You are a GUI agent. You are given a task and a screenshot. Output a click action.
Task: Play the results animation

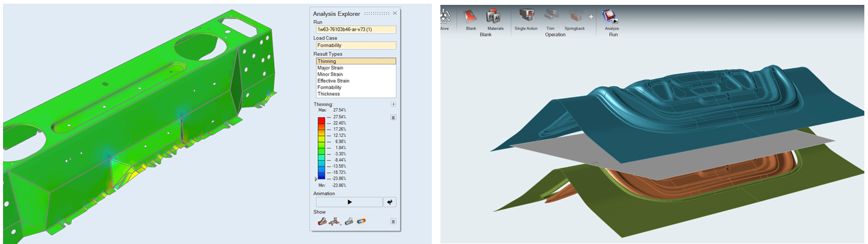click(349, 202)
